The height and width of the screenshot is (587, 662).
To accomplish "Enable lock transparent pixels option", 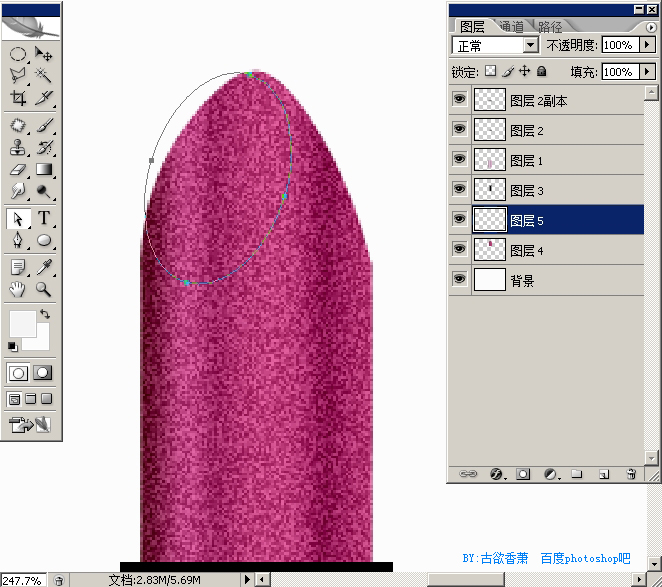I will pos(491,71).
